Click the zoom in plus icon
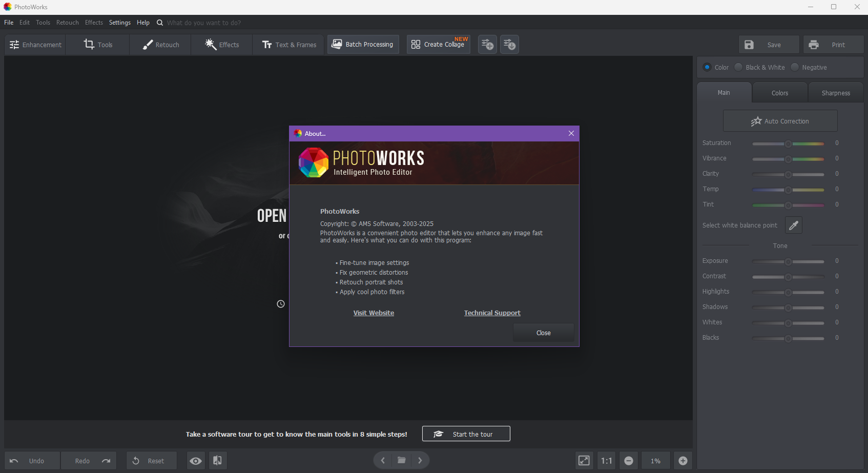 pos(683,461)
